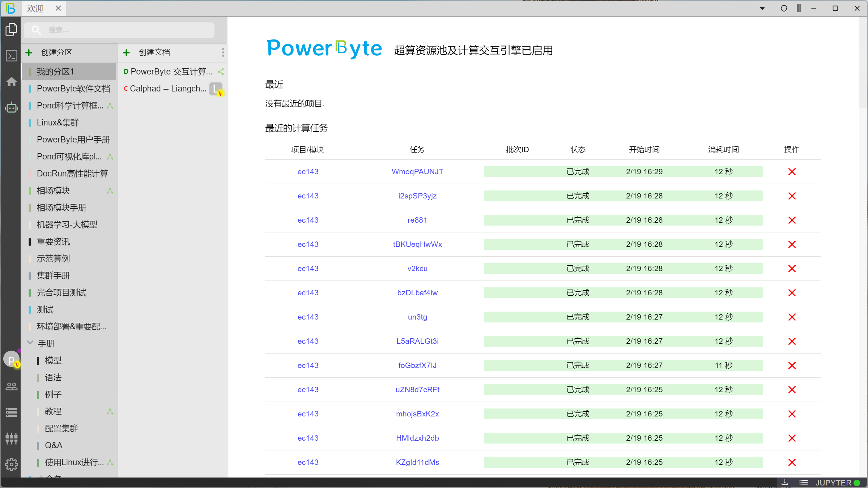Image resolution: width=868 pixels, height=488 pixels.
Task: Open the i2spSP3yjz task link
Action: click(x=417, y=196)
